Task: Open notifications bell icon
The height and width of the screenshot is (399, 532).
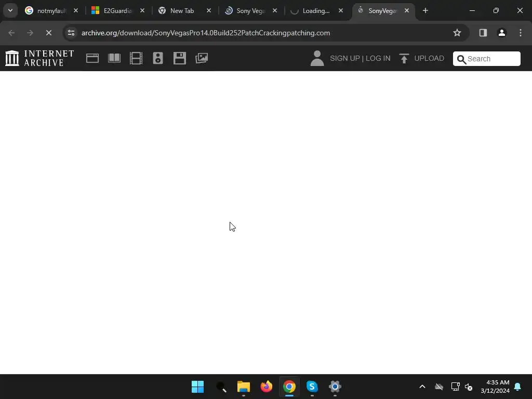Action: pyautogui.click(x=518, y=387)
